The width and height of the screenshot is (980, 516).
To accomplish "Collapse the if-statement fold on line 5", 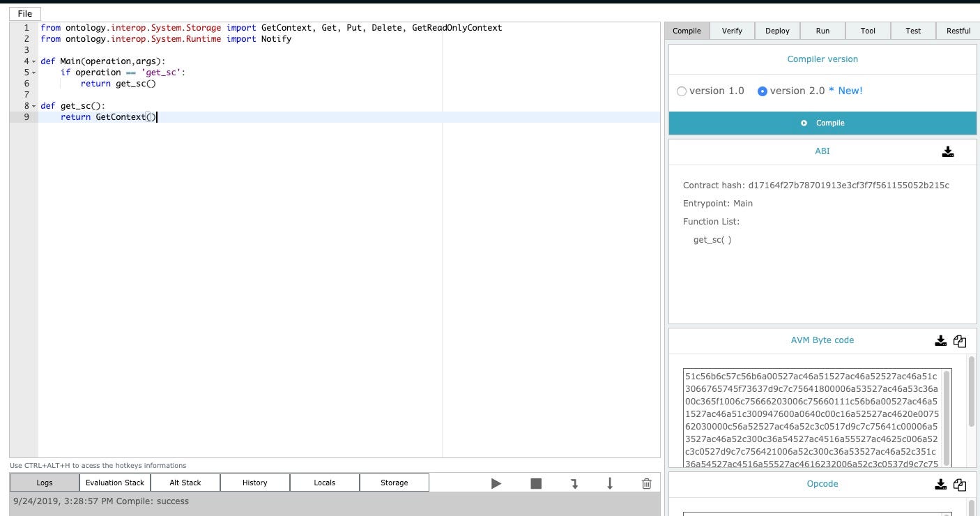I will click(x=32, y=73).
